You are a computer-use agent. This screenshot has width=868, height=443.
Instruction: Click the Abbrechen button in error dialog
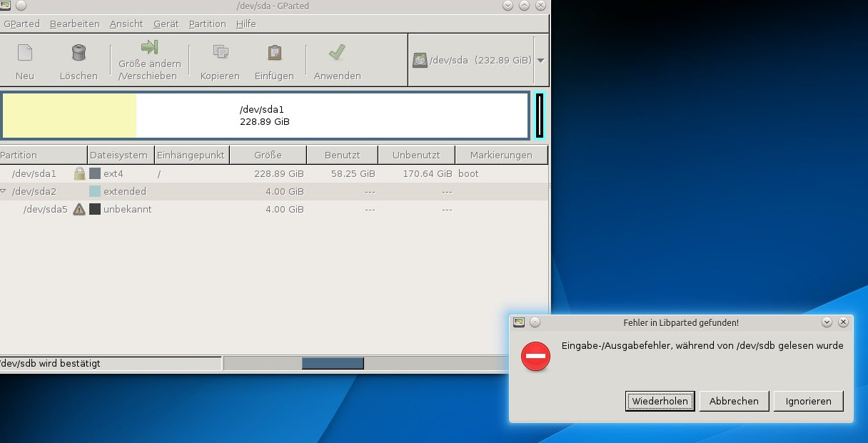734,401
